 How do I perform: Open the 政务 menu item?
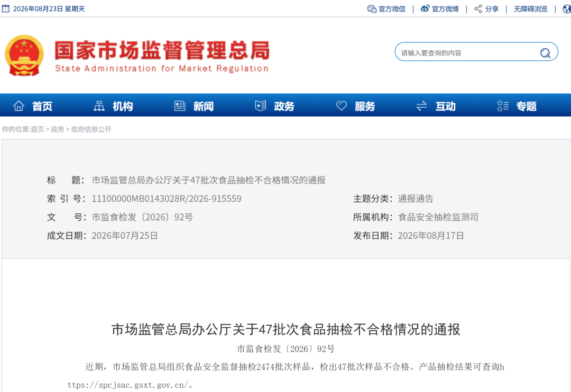284,106
